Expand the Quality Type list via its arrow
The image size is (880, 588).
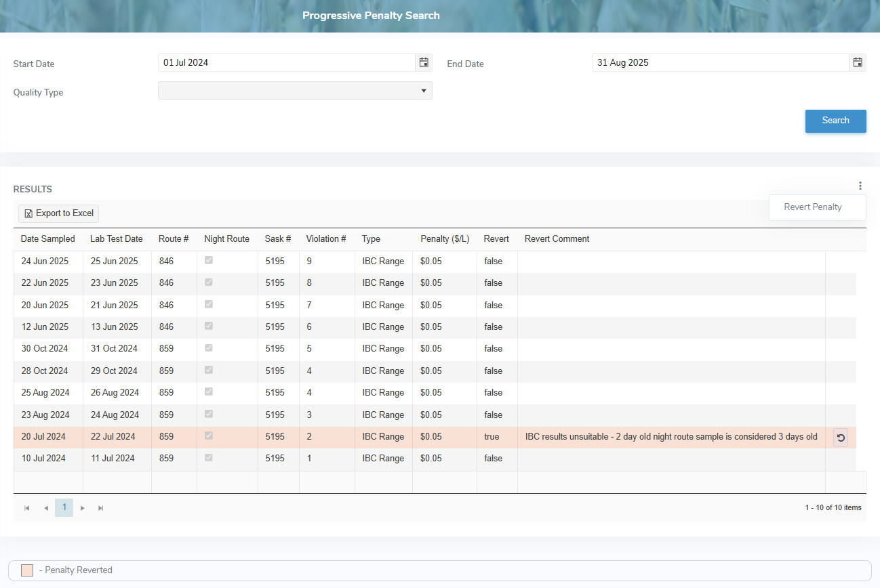[423, 90]
